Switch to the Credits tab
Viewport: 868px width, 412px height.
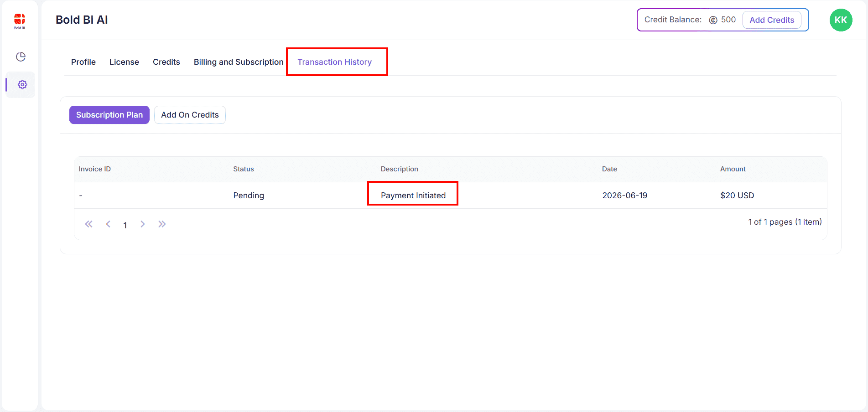click(x=166, y=62)
